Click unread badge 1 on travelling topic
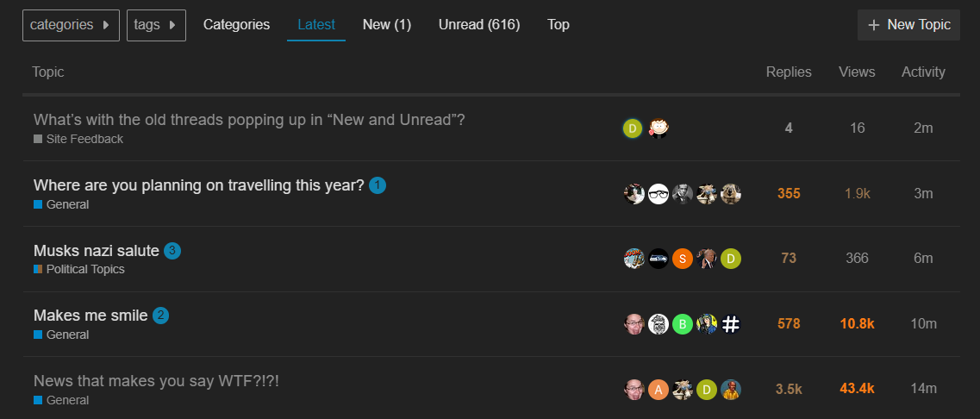 pyautogui.click(x=378, y=185)
